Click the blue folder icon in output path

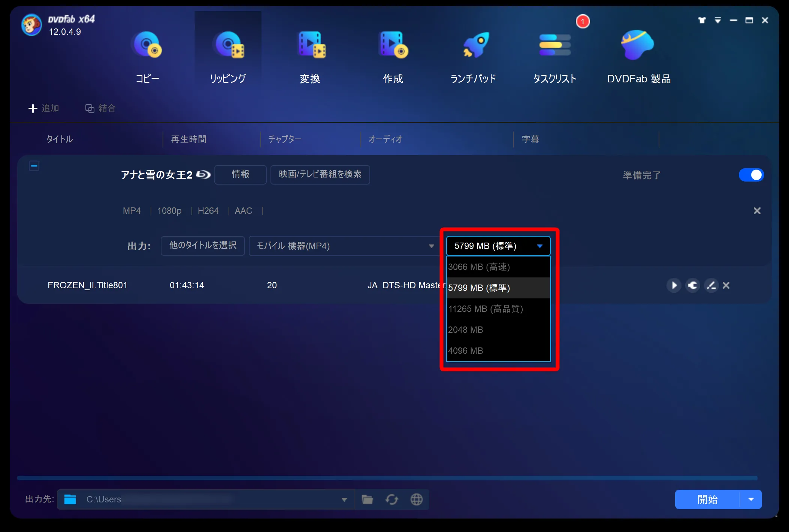[x=70, y=499]
